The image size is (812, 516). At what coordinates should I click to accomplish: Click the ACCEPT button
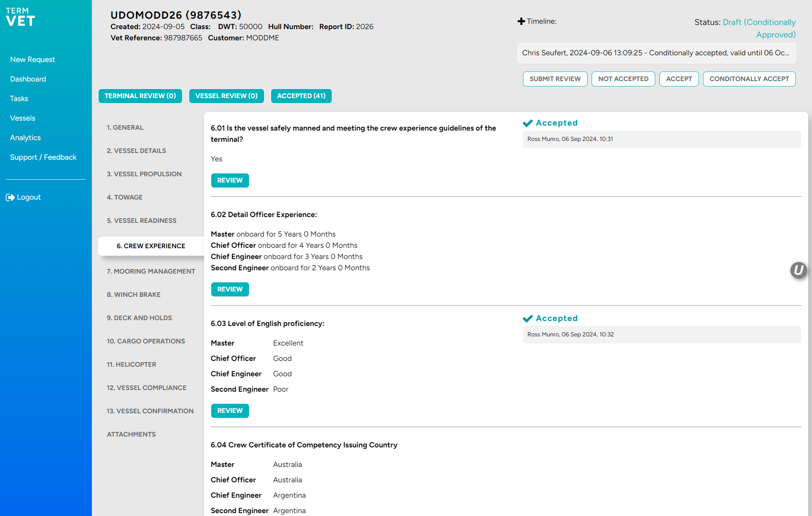click(679, 79)
